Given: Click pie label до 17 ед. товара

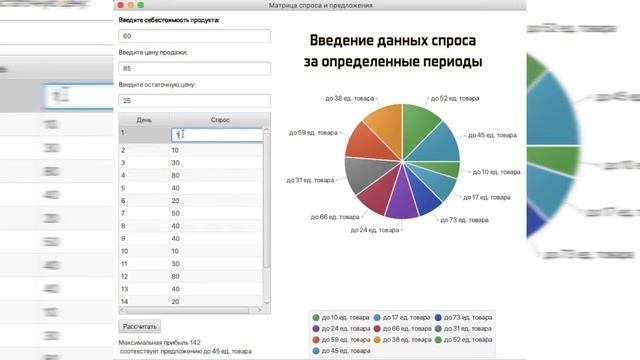Looking at the screenshot, I should pos(487,197).
